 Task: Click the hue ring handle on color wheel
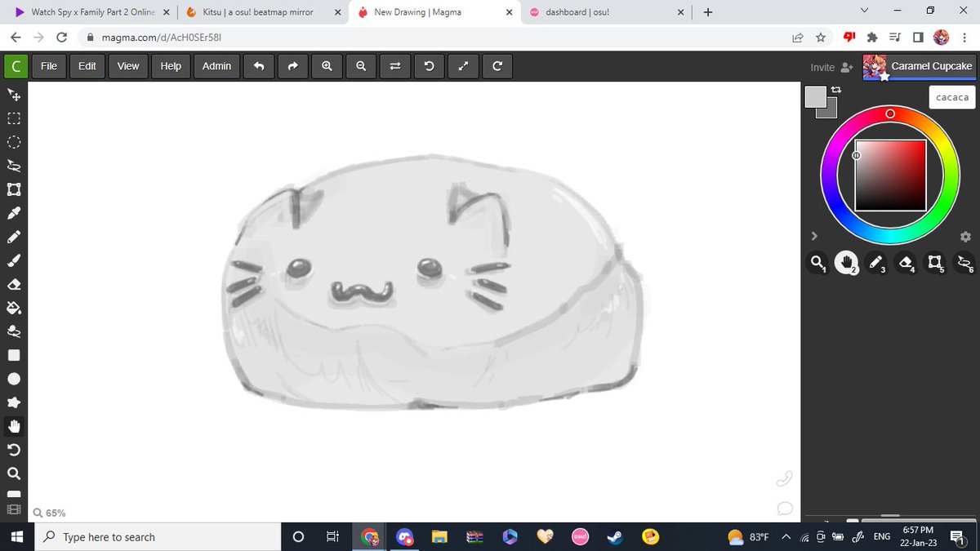point(890,113)
